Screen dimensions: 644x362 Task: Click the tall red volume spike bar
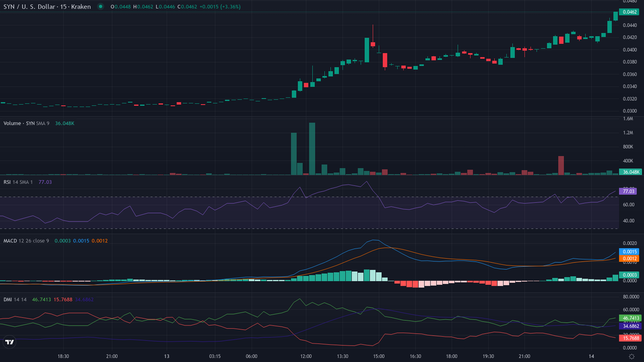pos(561,165)
